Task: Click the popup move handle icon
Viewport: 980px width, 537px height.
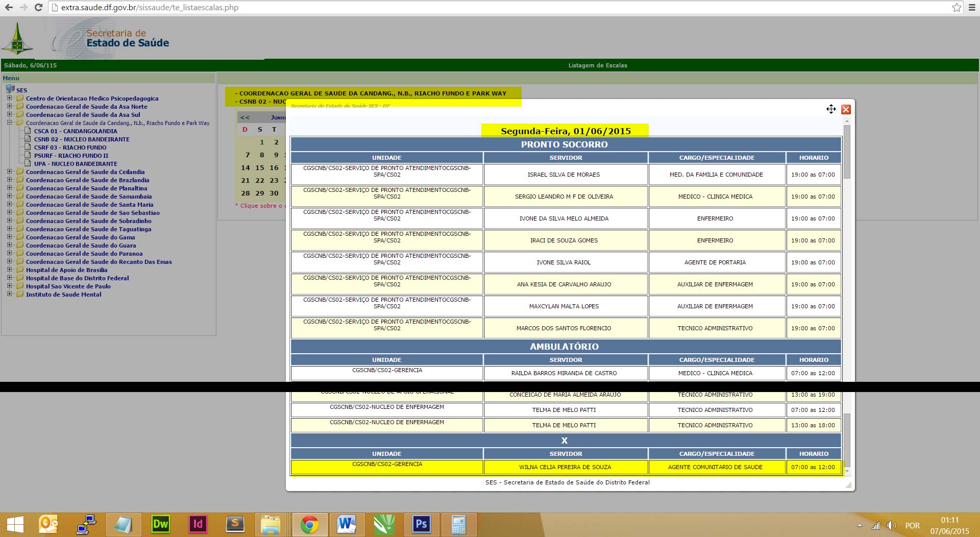Action: [x=831, y=109]
